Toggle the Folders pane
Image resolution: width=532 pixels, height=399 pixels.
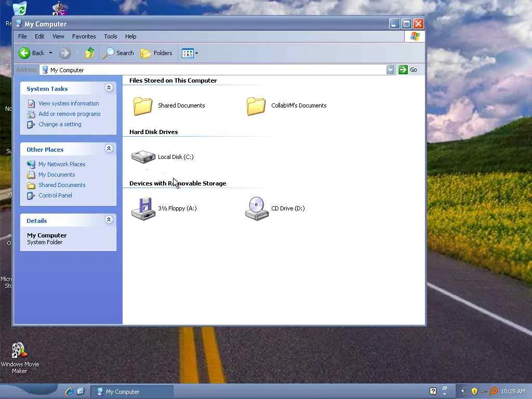[x=156, y=53]
